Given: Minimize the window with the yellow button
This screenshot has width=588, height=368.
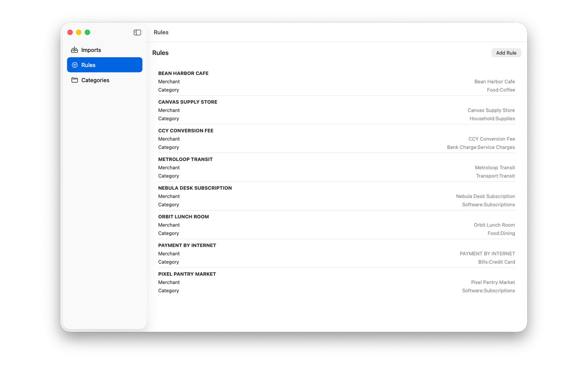Looking at the screenshot, I should click(79, 32).
